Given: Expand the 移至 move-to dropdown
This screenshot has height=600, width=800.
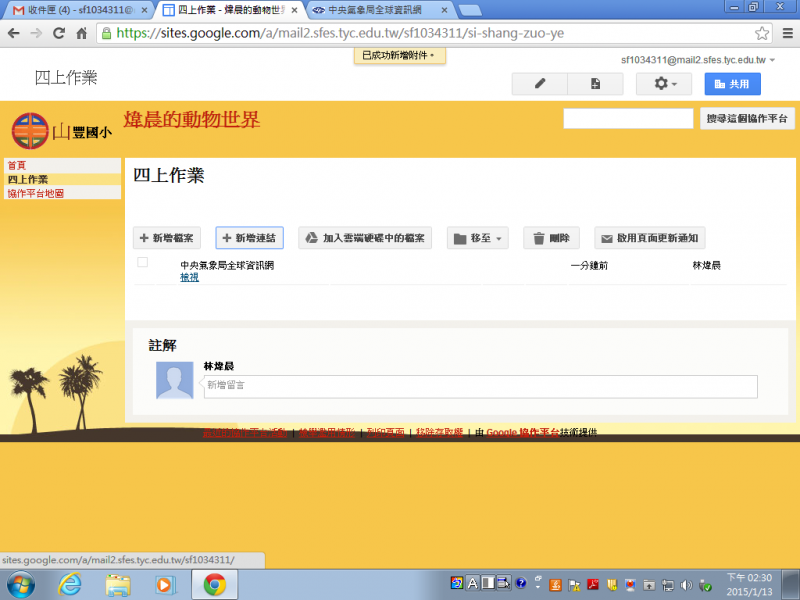Looking at the screenshot, I should (x=478, y=238).
